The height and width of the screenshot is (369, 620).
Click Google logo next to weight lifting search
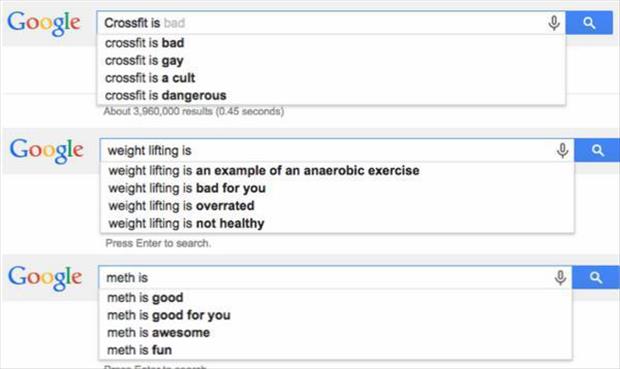pos(47,151)
